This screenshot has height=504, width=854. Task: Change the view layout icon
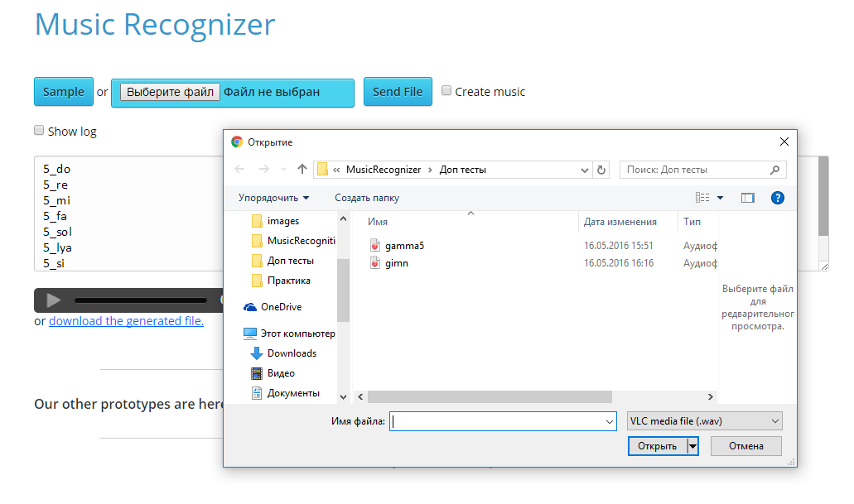click(702, 198)
